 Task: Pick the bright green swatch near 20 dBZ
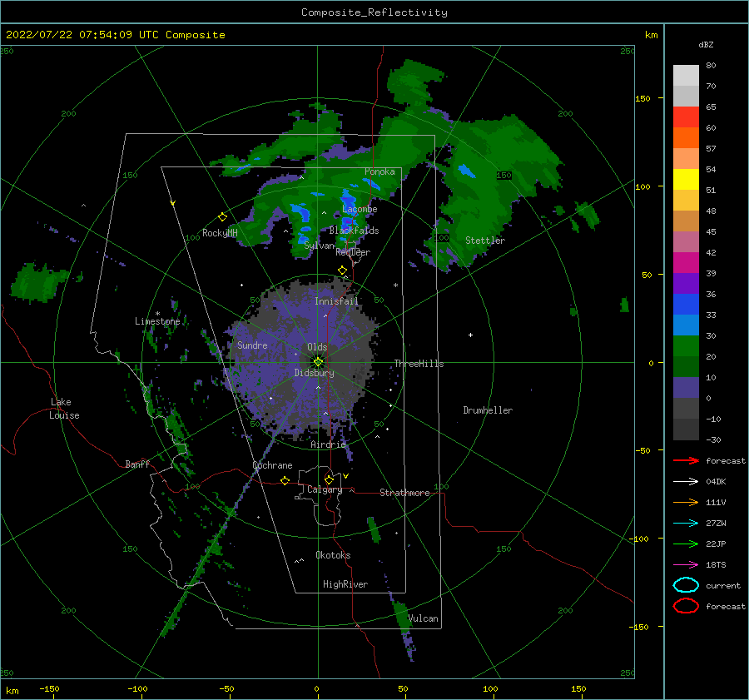tap(686, 346)
